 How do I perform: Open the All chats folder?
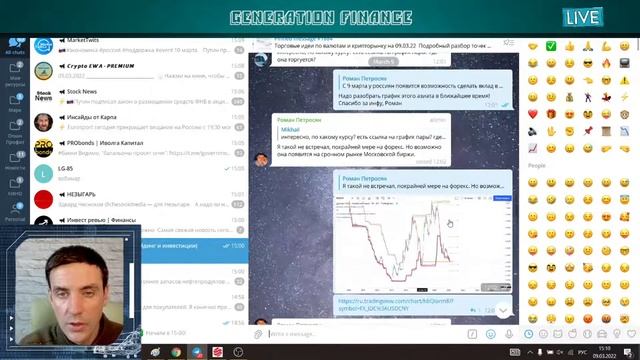[x=15, y=46]
